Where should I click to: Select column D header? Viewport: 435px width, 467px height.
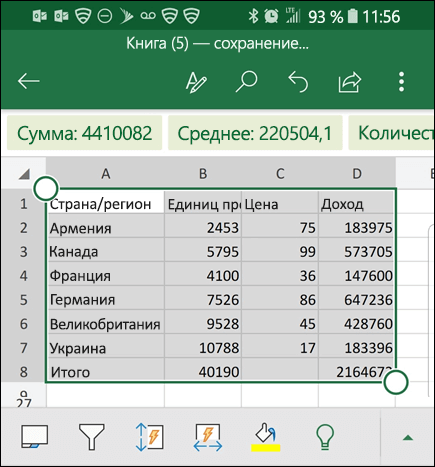357,174
